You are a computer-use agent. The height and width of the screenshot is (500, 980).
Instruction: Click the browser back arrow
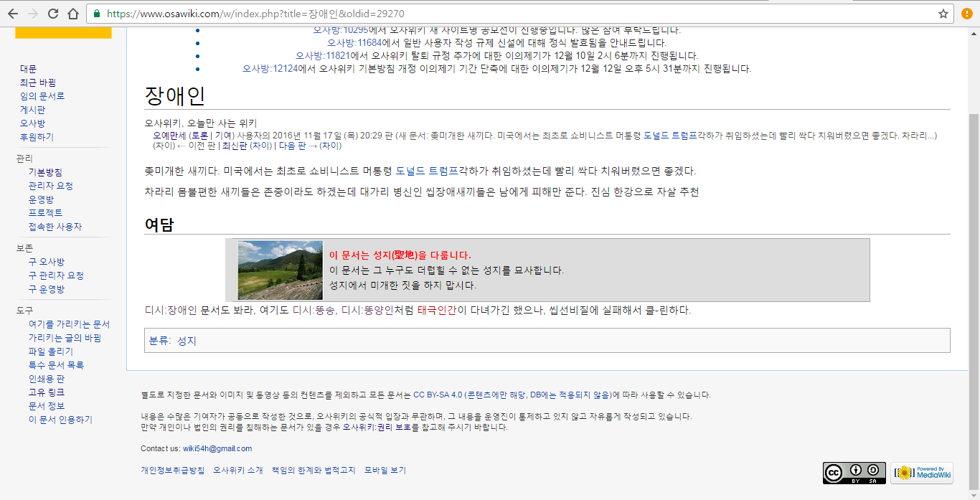(x=13, y=14)
